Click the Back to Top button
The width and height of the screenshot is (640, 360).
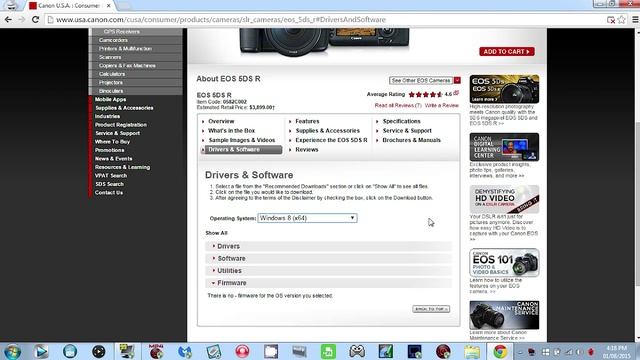coord(431,309)
